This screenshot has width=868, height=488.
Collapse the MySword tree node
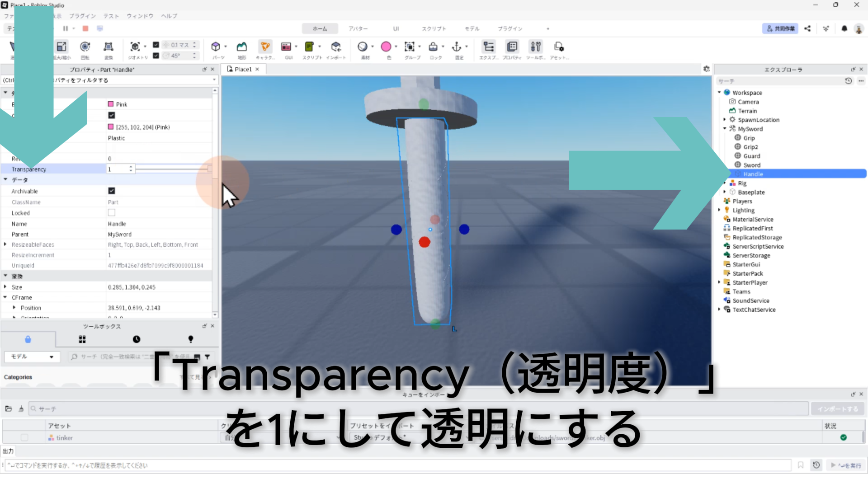725,129
